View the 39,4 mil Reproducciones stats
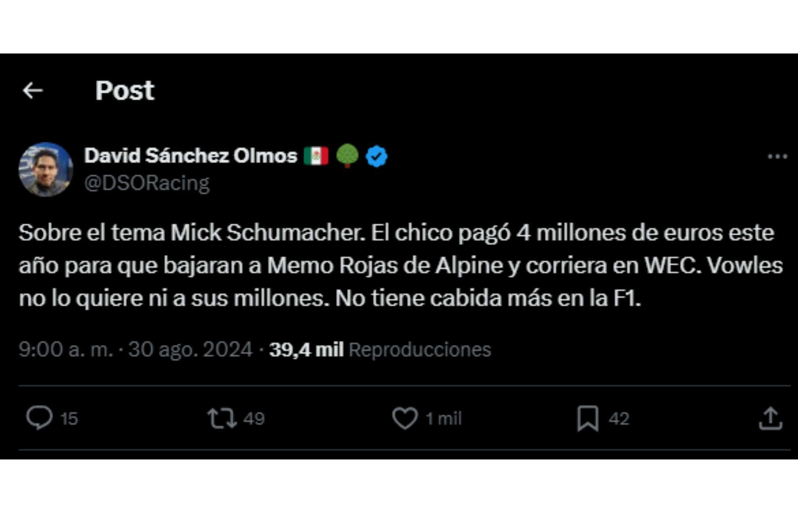 click(x=380, y=349)
